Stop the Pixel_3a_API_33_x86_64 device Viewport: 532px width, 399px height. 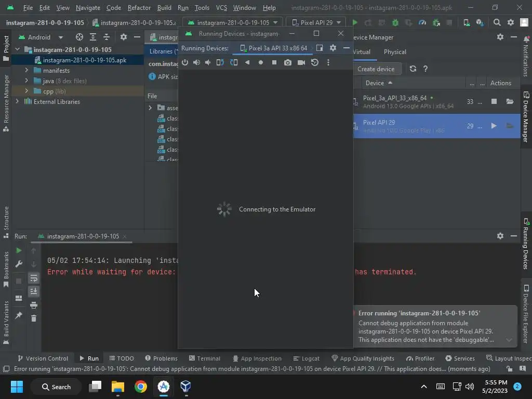494,101
